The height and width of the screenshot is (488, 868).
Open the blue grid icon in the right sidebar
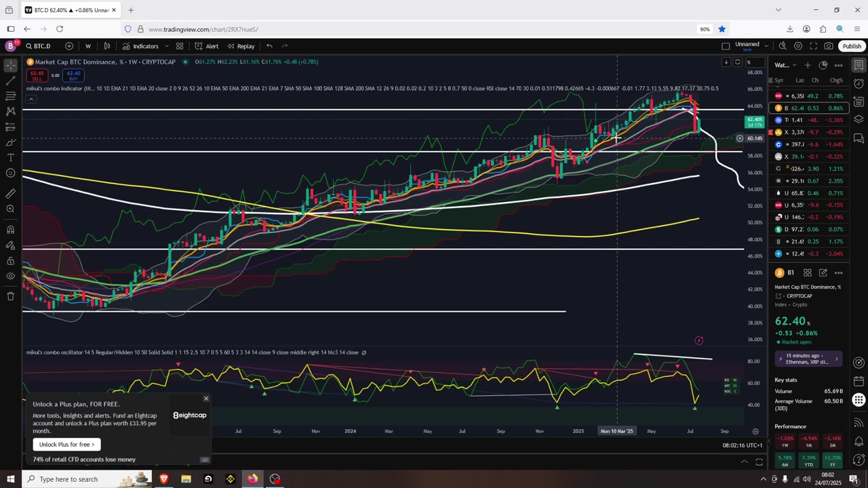859,399
